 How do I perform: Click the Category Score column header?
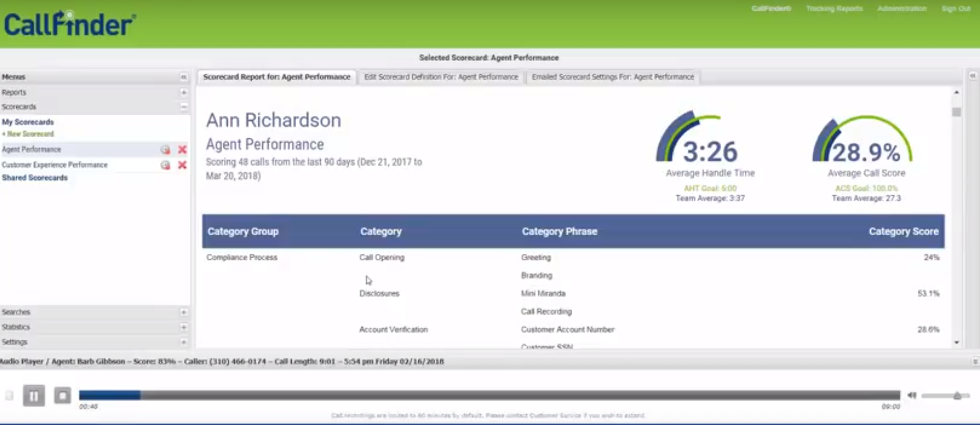point(904,231)
